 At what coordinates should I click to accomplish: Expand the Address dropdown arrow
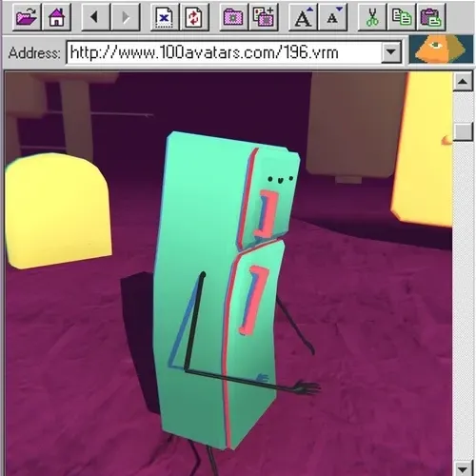coord(390,51)
